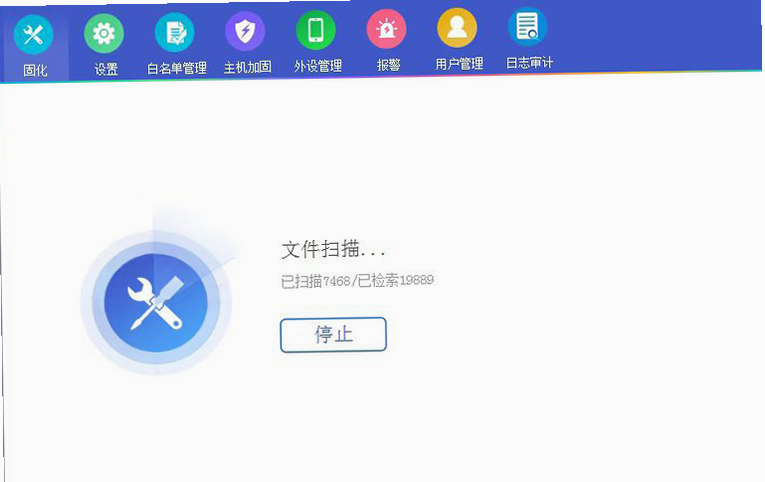Switch to the 设置 tab label
Screen dimensions: 765x482
pyautogui.click(x=106, y=69)
